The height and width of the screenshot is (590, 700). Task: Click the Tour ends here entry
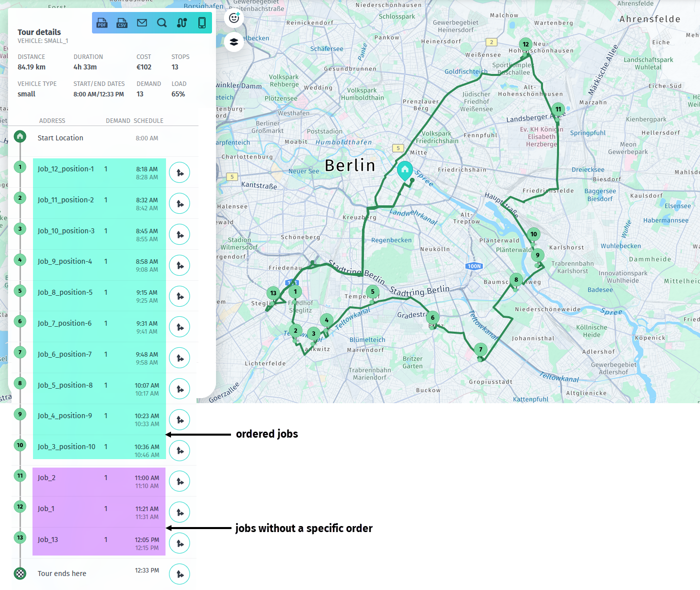coord(62,574)
